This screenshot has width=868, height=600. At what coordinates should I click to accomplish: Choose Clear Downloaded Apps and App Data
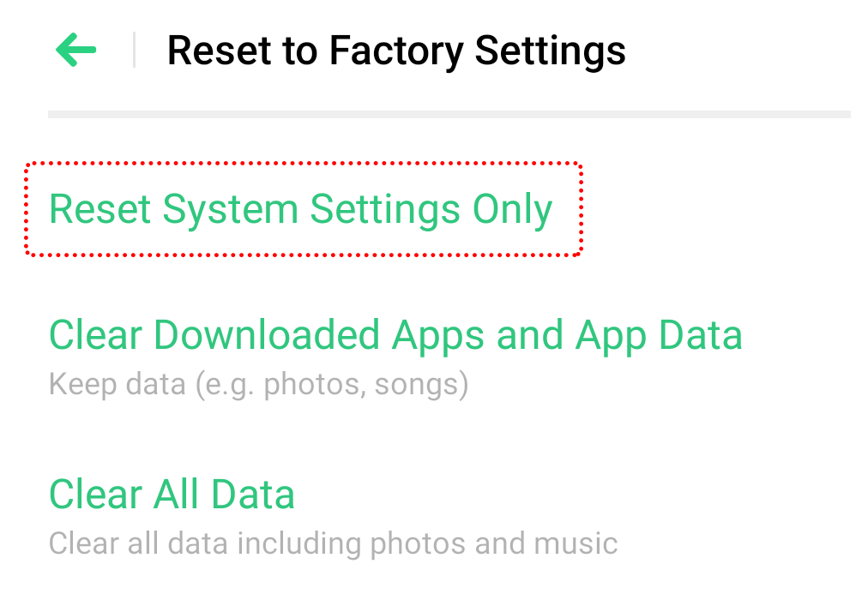coord(395,335)
